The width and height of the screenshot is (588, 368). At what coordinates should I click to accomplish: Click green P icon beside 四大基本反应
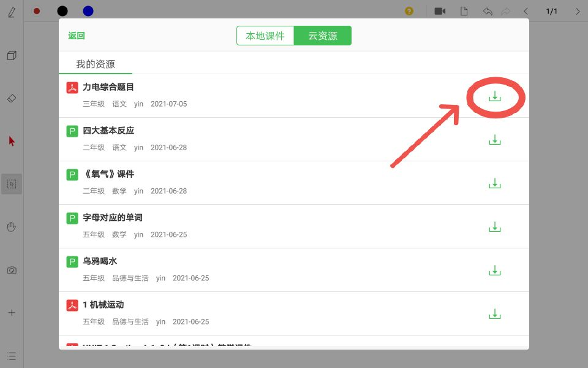click(x=72, y=131)
